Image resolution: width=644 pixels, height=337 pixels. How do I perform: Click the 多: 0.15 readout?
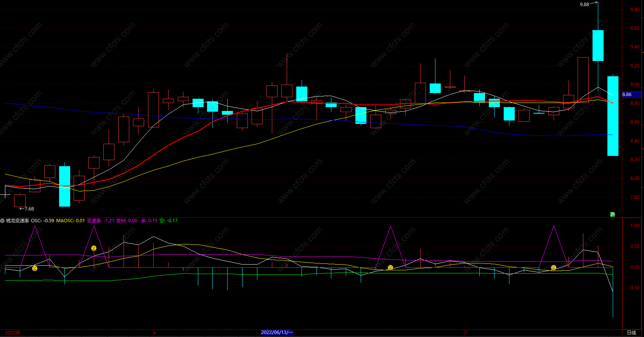[x=149, y=221]
